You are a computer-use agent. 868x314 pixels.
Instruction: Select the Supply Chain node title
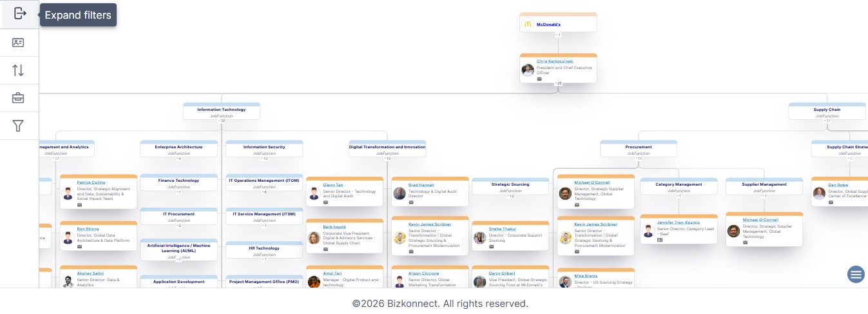pyautogui.click(x=827, y=110)
